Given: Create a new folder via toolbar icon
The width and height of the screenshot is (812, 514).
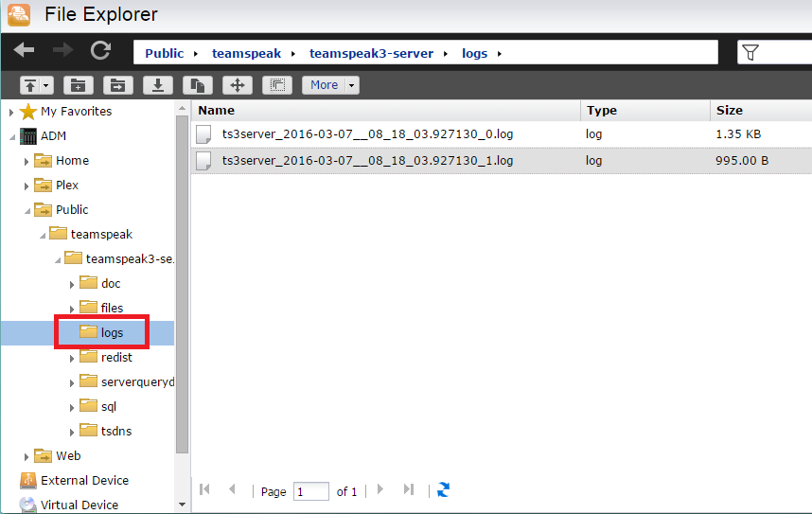Looking at the screenshot, I should pos(79,85).
